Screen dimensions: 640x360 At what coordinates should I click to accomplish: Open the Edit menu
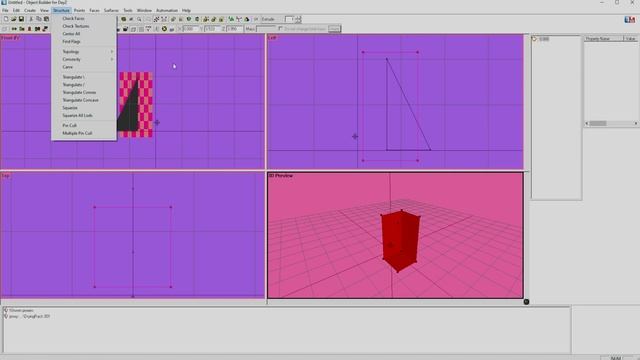point(16,10)
